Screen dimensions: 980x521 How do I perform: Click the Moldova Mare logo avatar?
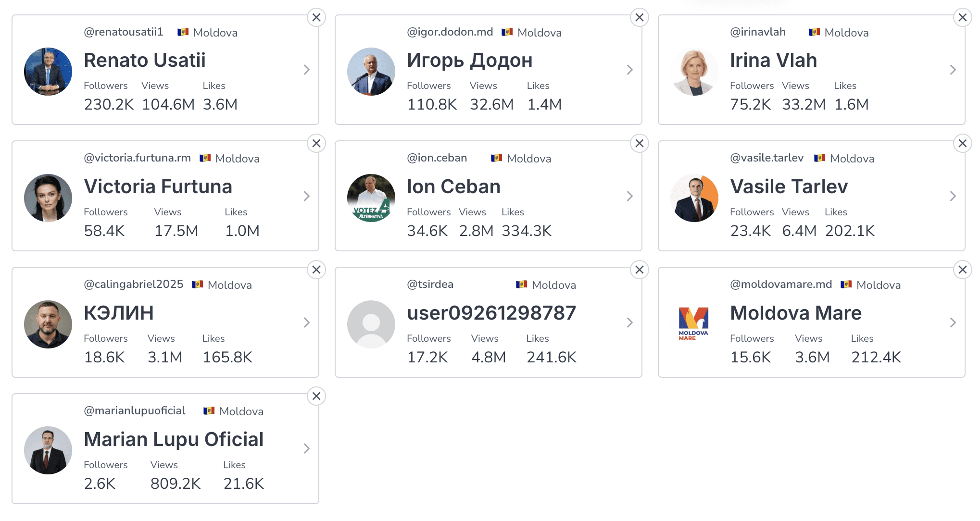click(x=694, y=324)
